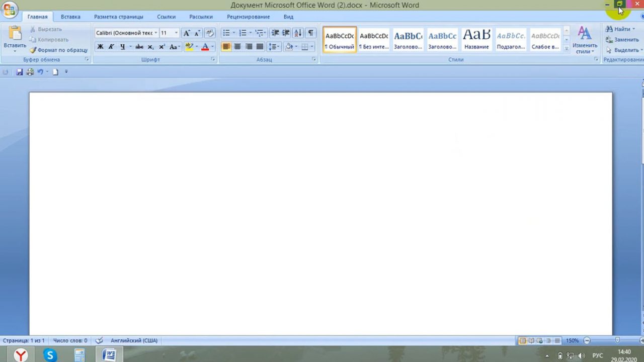Open the calculator from the taskbar

79,355
